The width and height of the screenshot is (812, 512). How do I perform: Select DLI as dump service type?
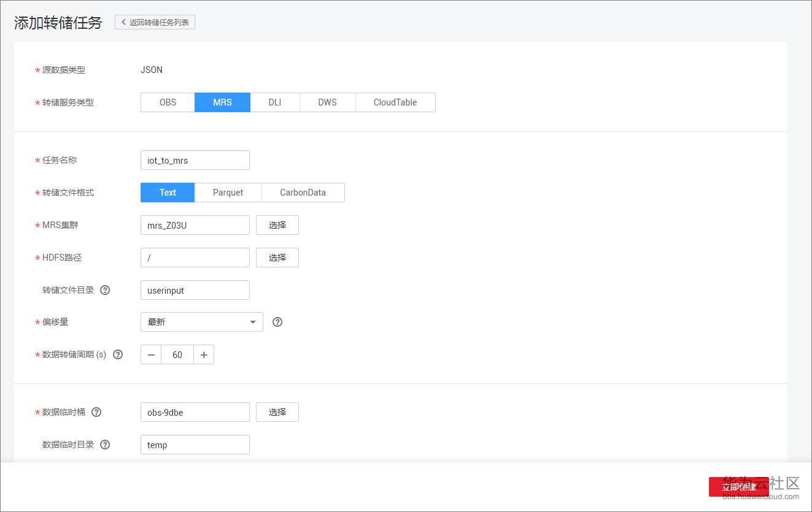click(274, 102)
